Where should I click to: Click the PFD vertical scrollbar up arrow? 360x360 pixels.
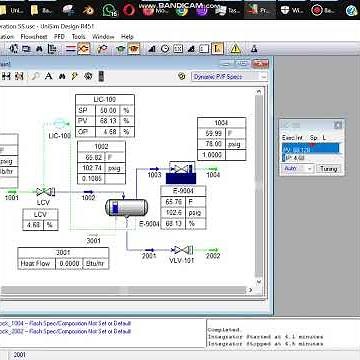click(259, 92)
